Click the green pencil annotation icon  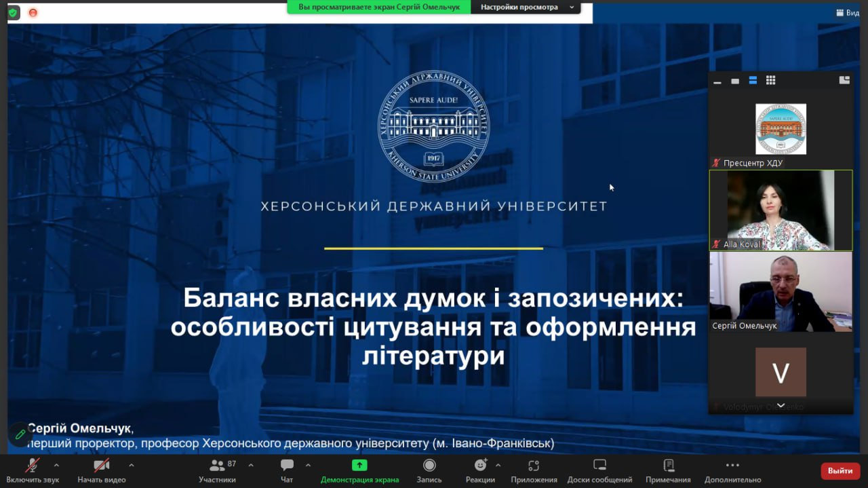pyautogui.click(x=20, y=434)
